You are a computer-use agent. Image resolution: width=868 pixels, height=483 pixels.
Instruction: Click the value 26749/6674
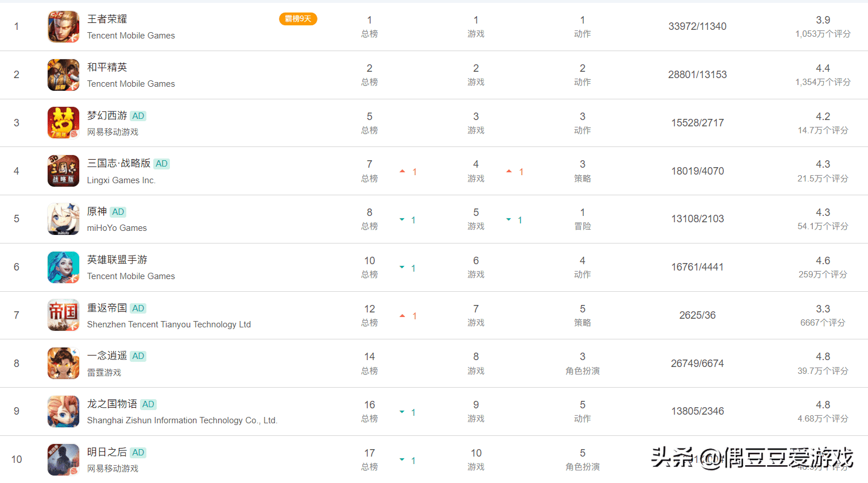pyautogui.click(x=697, y=364)
